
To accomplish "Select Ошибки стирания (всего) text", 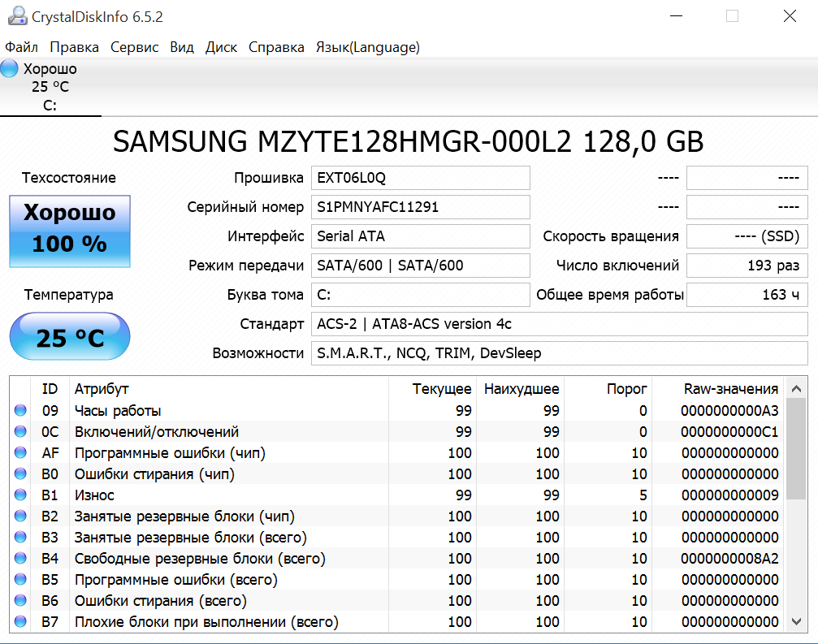I will [x=161, y=601].
